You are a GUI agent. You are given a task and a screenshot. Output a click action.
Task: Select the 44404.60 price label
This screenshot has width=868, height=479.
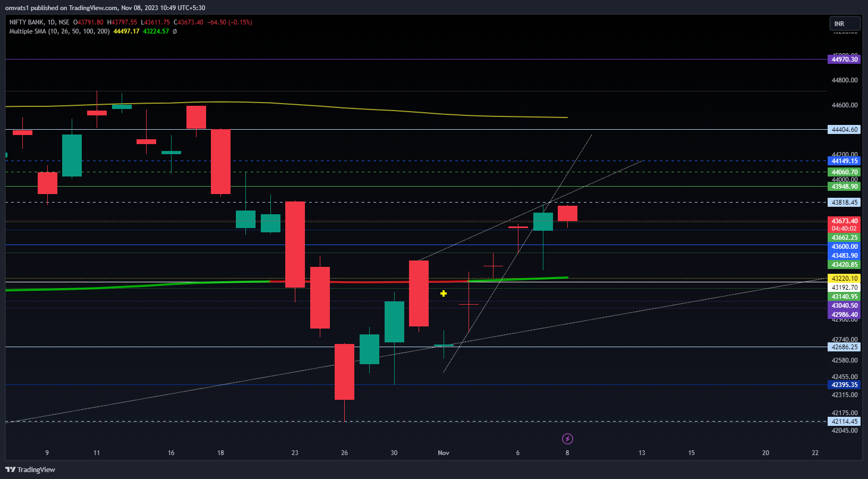(844, 130)
